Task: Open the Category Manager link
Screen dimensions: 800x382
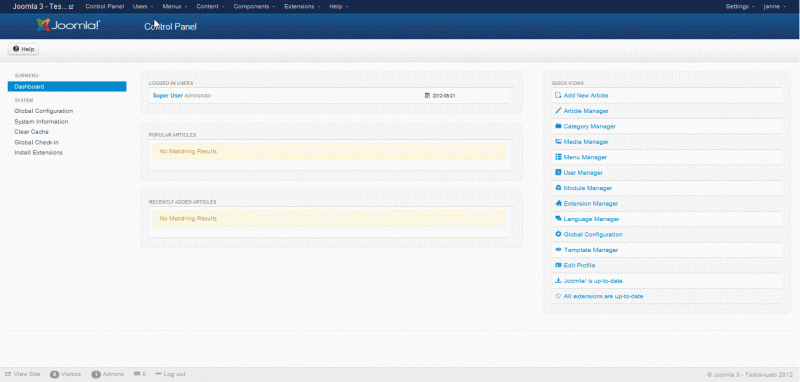Action: [x=589, y=126]
